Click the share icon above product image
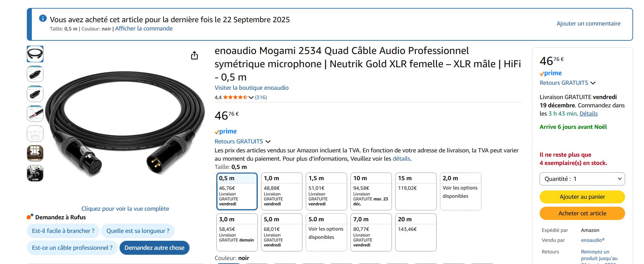Viewport: 644px width, 264px height. pos(194,55)
